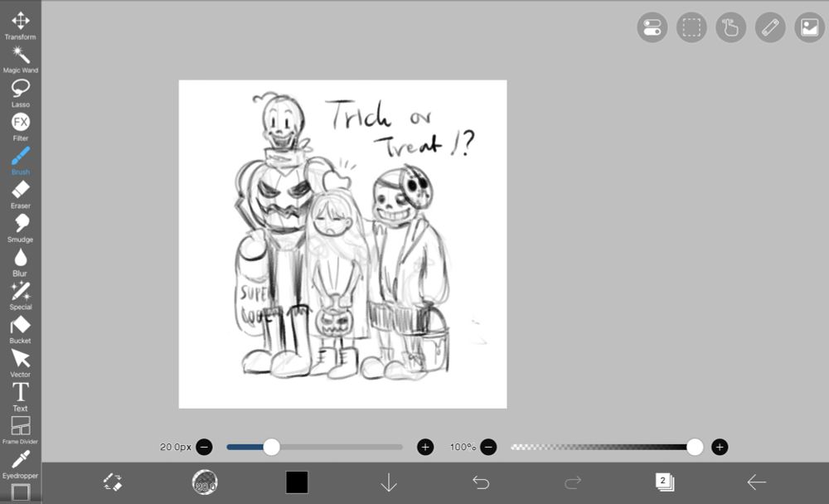Pick the Smudge tool
Viewport: 829px width, 504px height.
[20, 229]
